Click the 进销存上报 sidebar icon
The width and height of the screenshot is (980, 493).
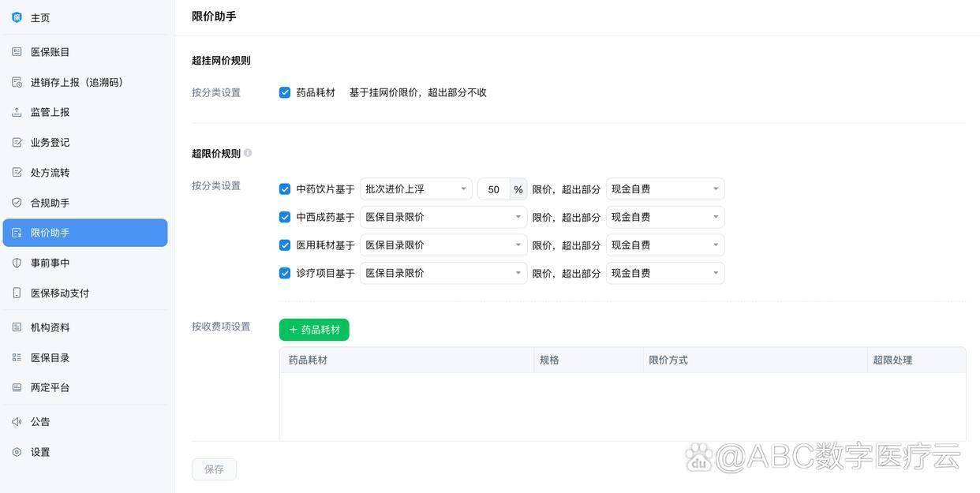coord(17,82)
